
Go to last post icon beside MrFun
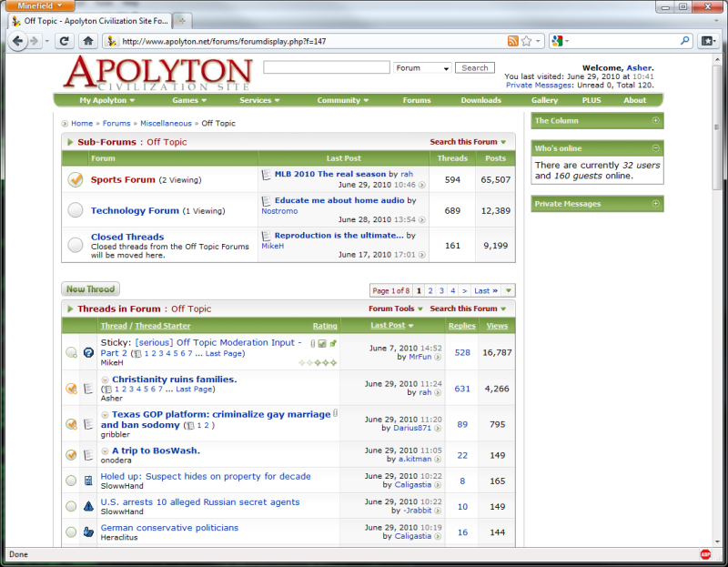point(438,358)
